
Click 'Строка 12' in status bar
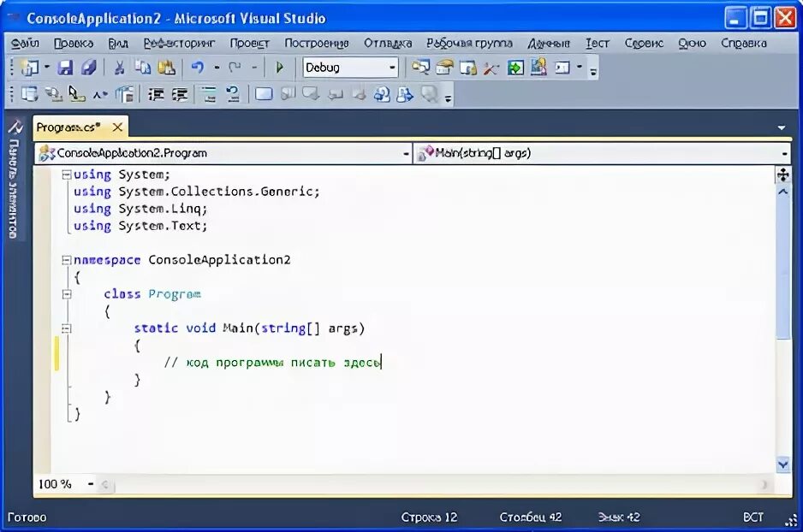click(x=429, y=517)
